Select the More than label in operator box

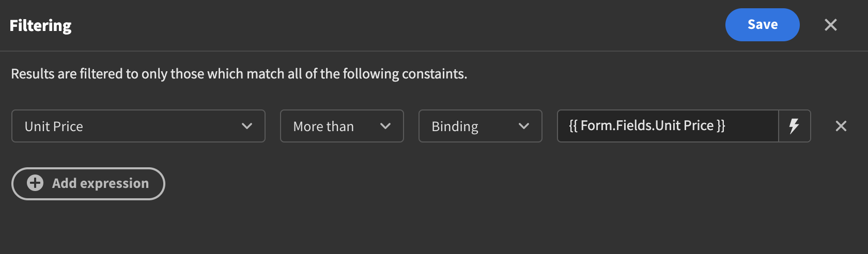323,126
